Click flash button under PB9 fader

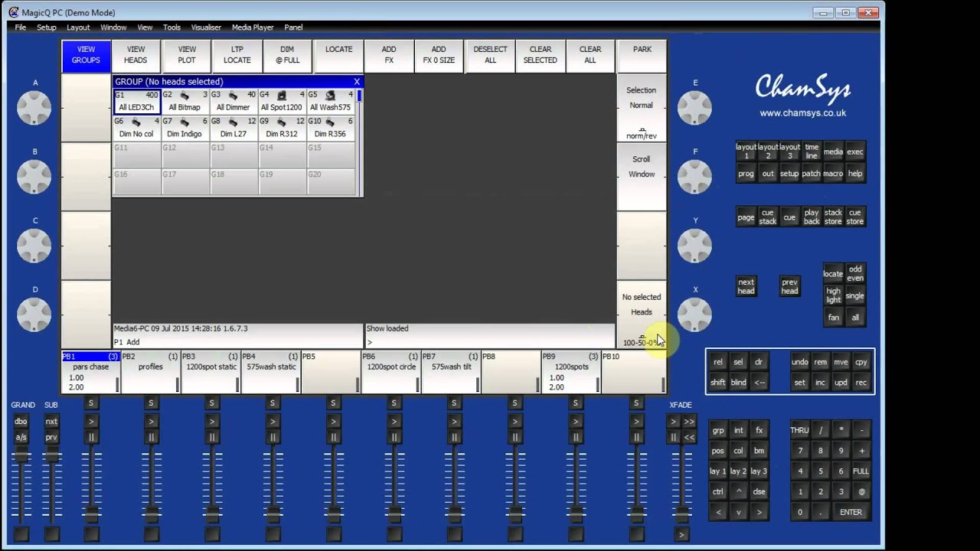tap(576, 534)
